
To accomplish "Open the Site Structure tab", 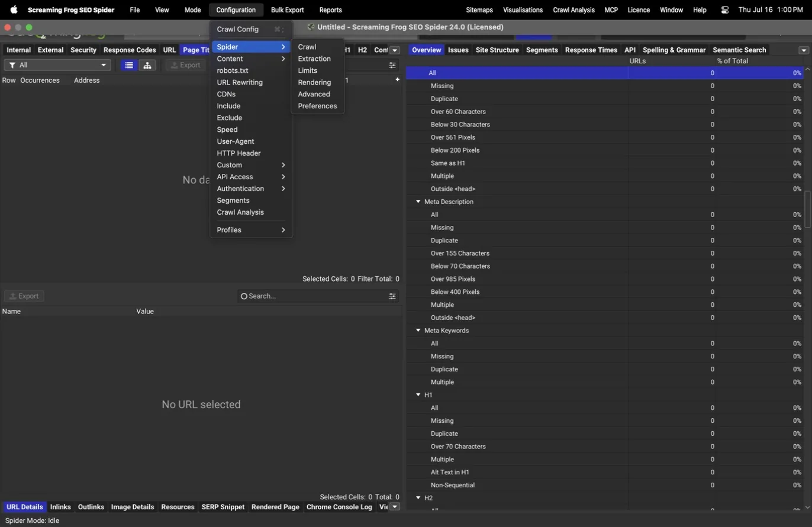I will (497, 50).
